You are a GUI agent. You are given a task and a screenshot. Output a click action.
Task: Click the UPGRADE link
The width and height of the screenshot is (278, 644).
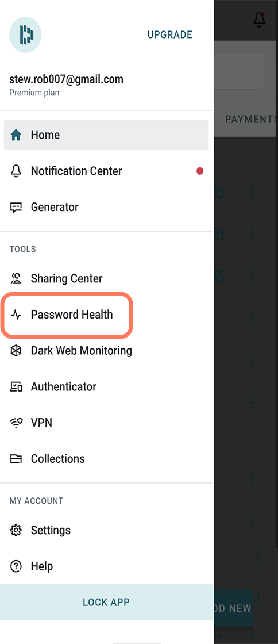coord(170,35)
